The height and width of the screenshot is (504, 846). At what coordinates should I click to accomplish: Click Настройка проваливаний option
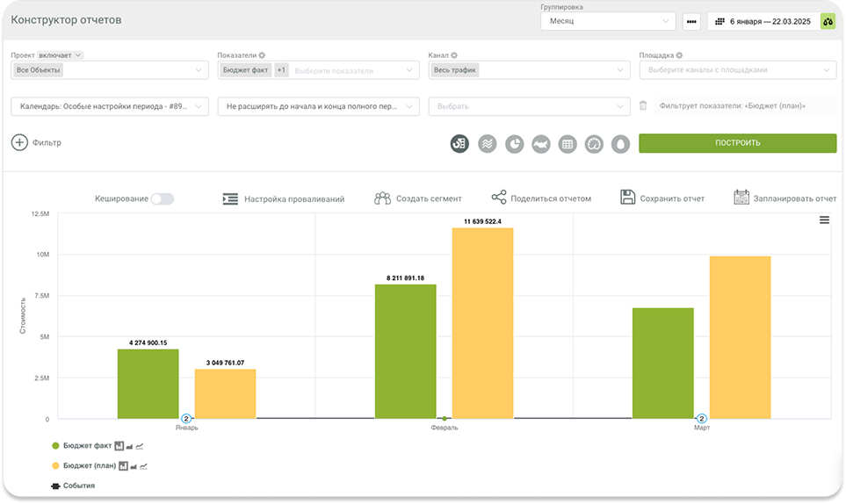tap(284, 199)
